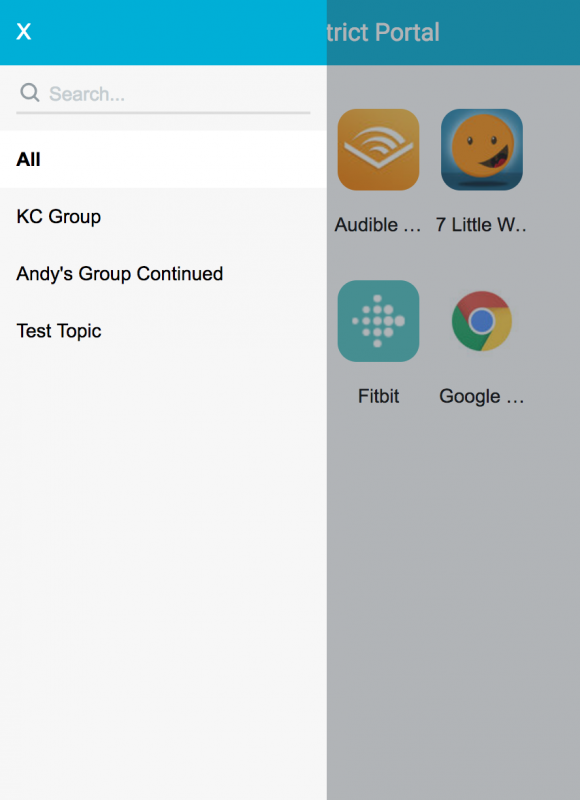Dismiss the menu via dimmed background below apps
The width and height of the screenshot is (580, 800).
pyautogui.click(x=453, y=602)
